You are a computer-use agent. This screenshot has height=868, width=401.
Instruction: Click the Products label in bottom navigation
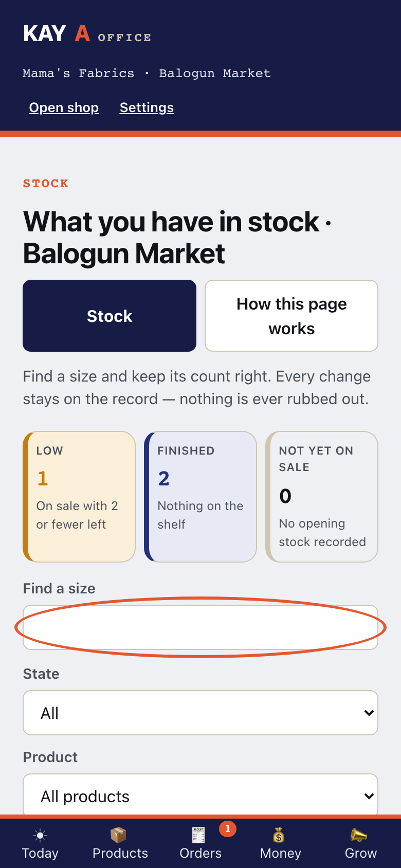point(120,853)
